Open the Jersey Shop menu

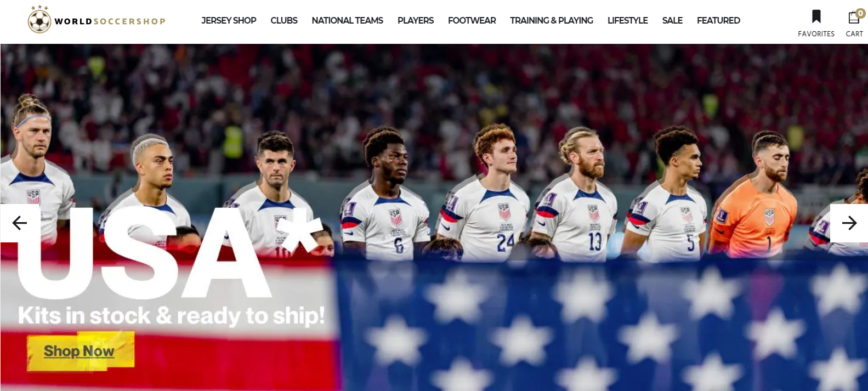tap(229, 20)
